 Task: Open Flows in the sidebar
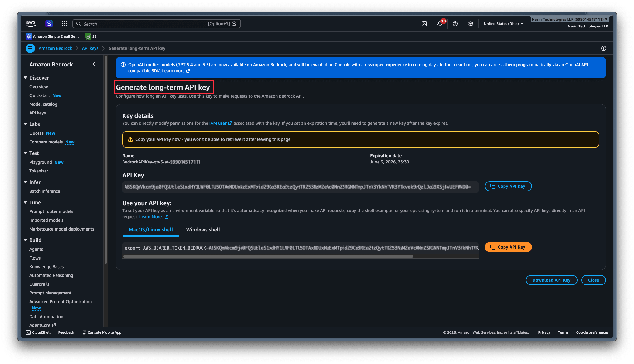35,258
